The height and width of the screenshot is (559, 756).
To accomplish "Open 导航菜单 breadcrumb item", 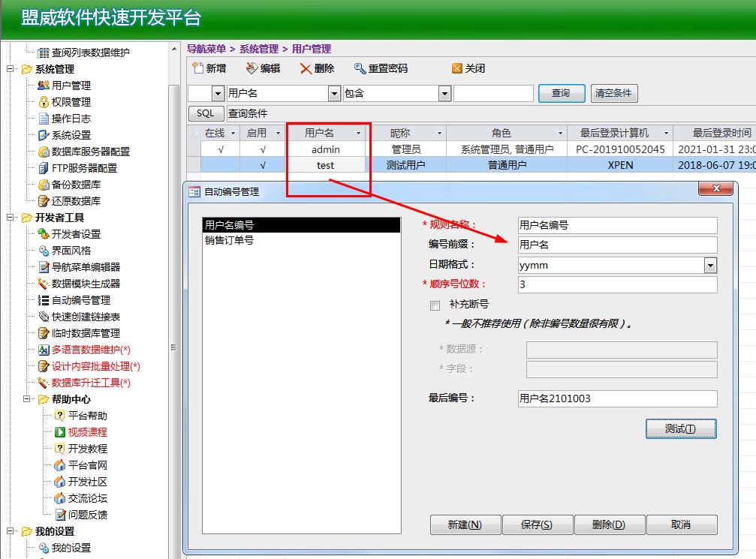I will [x=206, y=49].
